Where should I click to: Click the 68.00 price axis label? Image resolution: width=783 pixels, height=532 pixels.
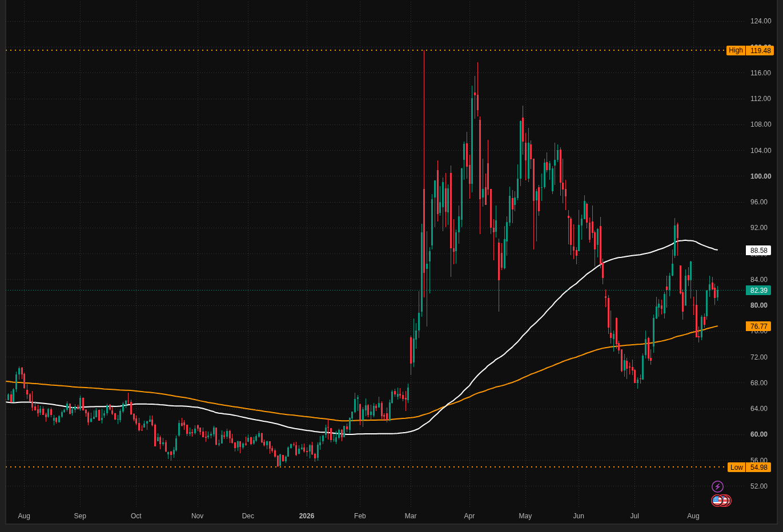(x=759, y=383)
